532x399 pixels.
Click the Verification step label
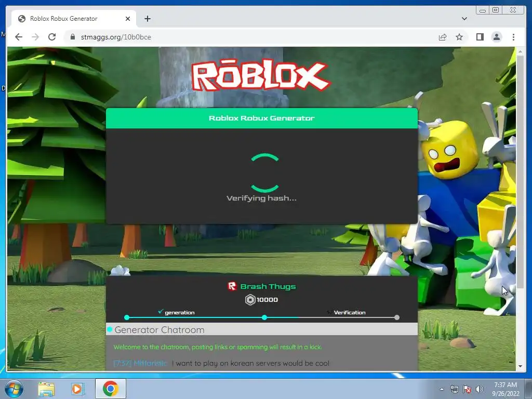(350, 312)
